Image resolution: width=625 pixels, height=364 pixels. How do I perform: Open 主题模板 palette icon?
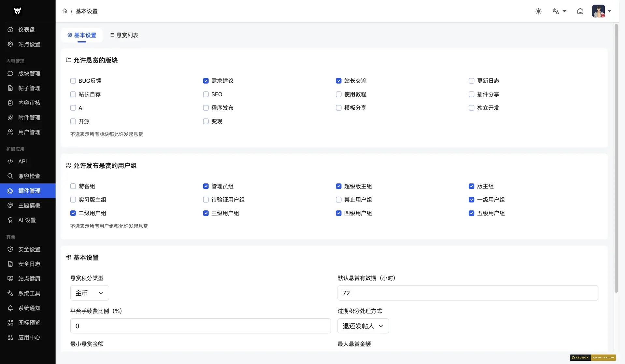(x=10, y=205)
